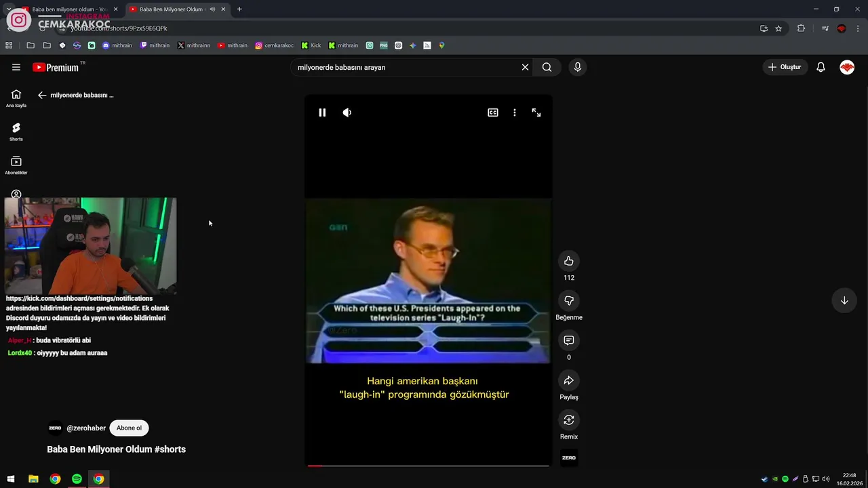Go back using the search results arrow
Screen dimensions: 868x488
[42, 95]
